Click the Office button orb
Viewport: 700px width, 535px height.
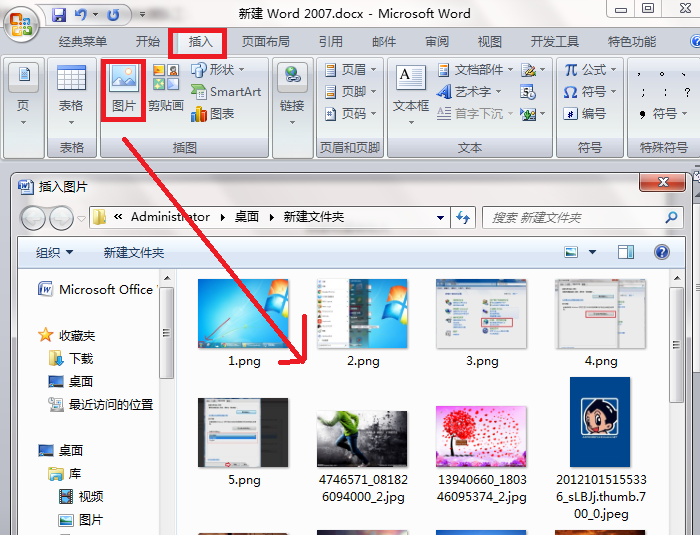tap(21, 23)
